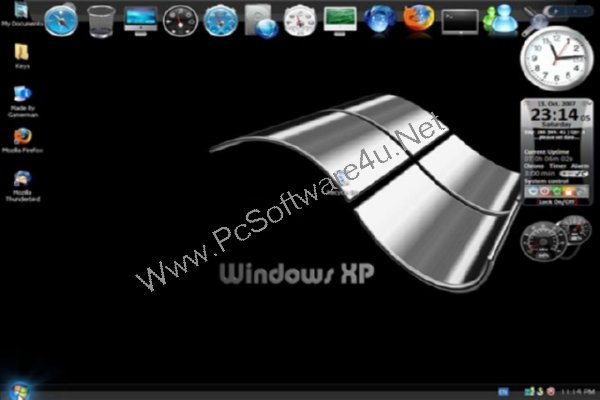The height and width of the screenshot is (400, 600).
Task: Click the orange system control icon
Action: (569, 191)
